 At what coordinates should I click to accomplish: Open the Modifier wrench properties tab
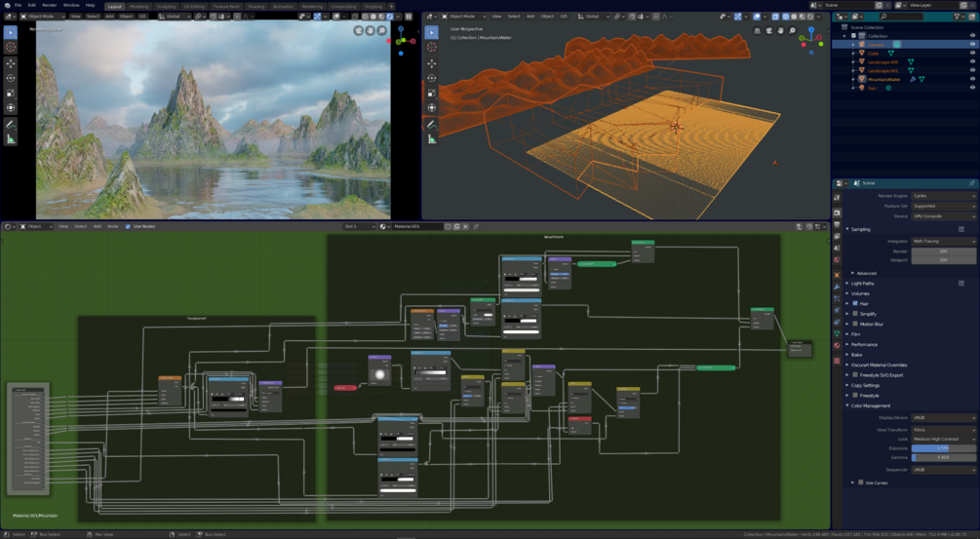pos(837,287)
